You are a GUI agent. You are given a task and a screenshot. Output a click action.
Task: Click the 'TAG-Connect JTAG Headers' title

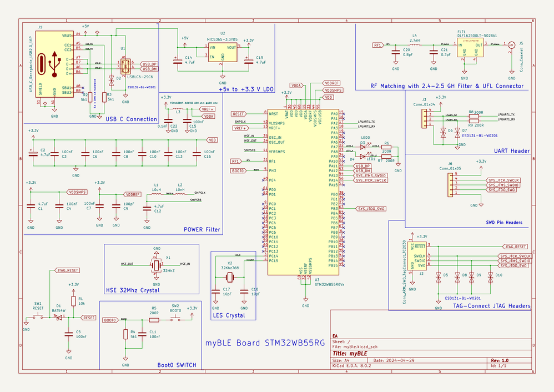pyautogui.click(x=492, y=306)
